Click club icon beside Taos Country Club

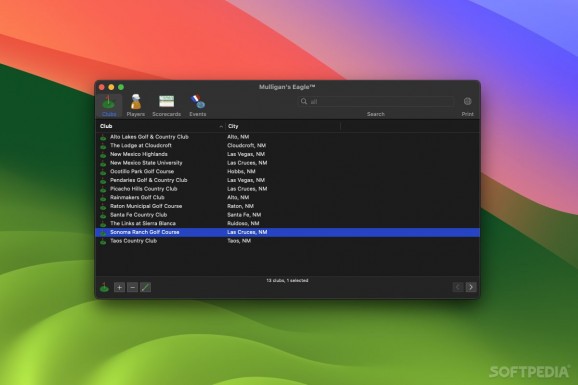tap(103, 241)
